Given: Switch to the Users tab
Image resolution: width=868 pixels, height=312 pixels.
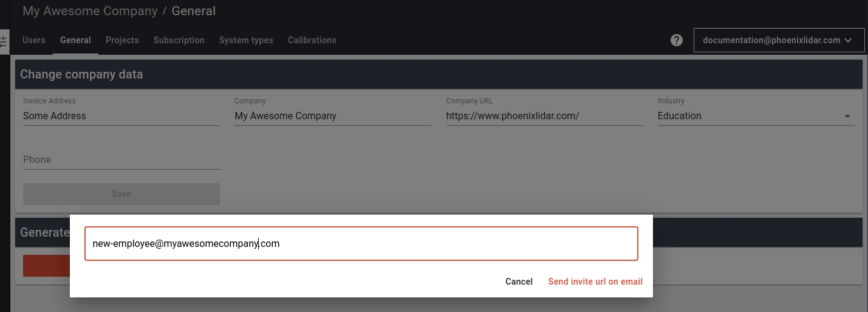Looking at the screenshot, I should (34, 40).
